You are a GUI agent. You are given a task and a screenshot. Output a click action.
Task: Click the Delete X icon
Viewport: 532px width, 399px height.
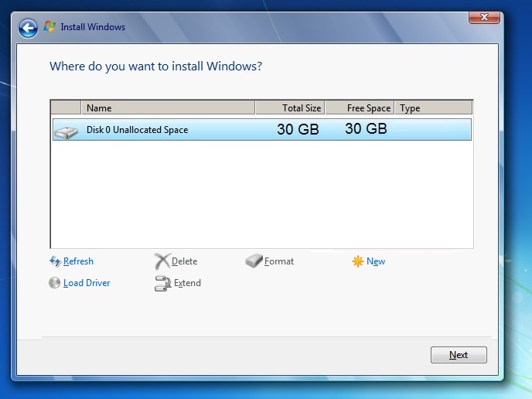[x=162, y=261]
